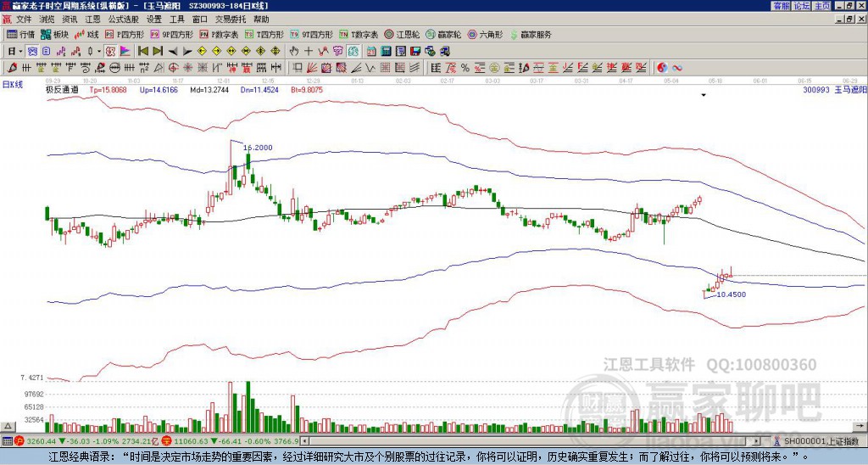This screenshot has width=868, height=465.
Task: Open the 9T四方形 tool
Action: tap(311, 34)
